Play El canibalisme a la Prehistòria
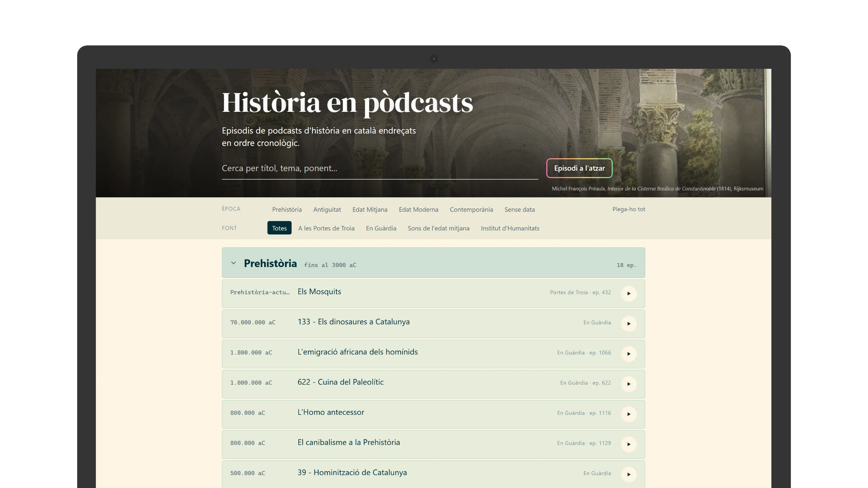The image size is (868, 488). 629,444
